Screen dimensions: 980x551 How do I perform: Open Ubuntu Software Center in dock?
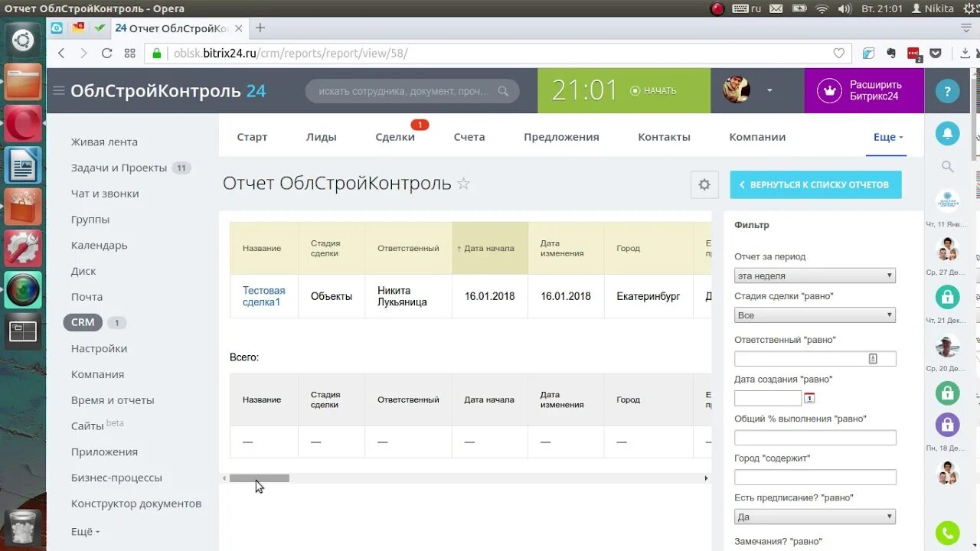(x=23, y=207)
